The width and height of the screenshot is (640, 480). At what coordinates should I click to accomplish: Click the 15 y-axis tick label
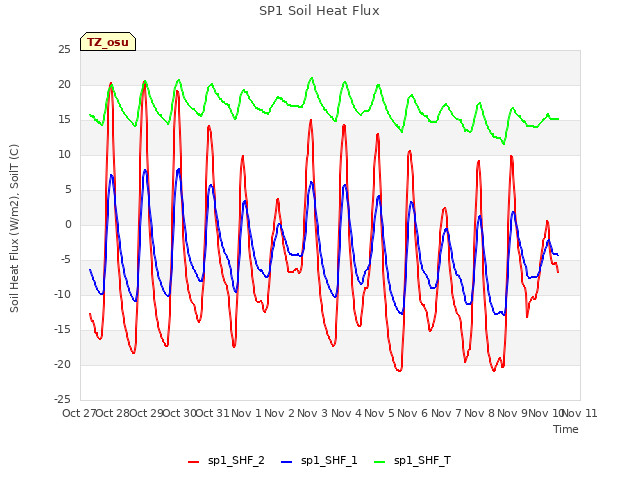[64, 120]
